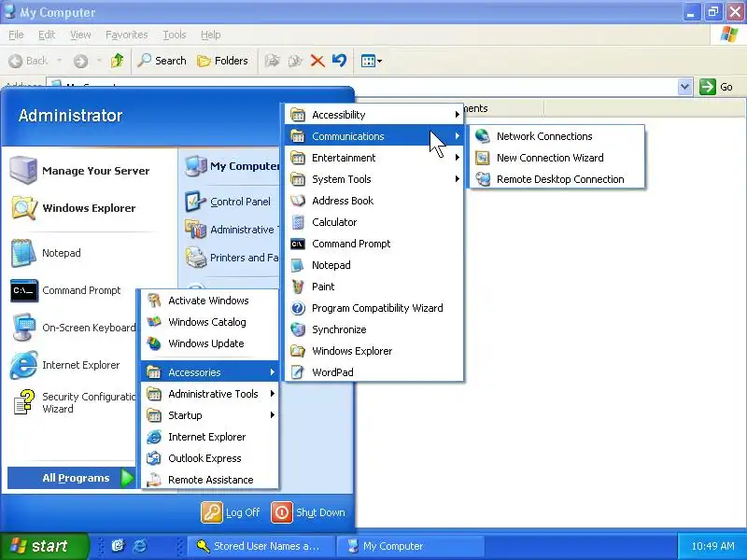Open the Views dropdown in toolbar
The image size is (747, 560).
pos(371,61)
